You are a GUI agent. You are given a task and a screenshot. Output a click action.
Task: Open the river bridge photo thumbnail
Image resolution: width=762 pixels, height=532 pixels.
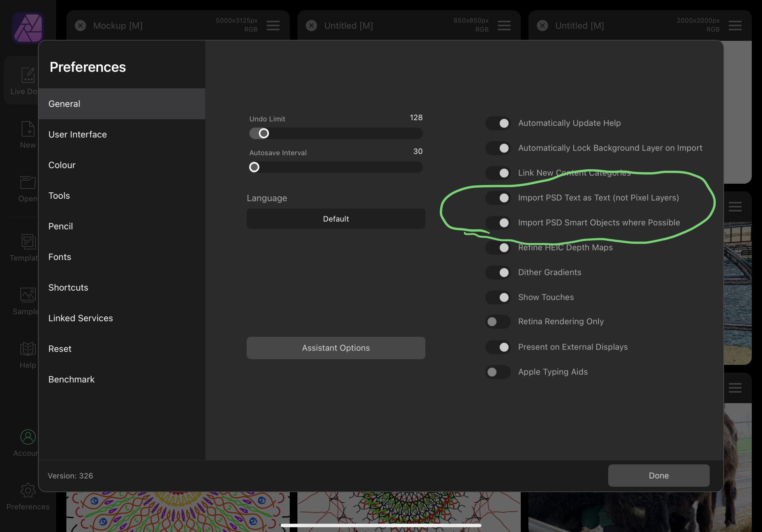click(737, 293)
